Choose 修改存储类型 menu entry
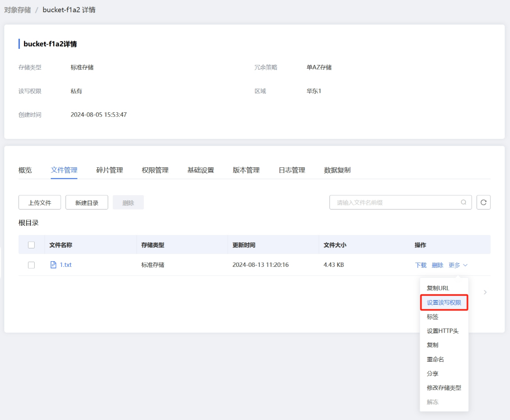This screenshot has height=420, width=510. coord(444,388)
